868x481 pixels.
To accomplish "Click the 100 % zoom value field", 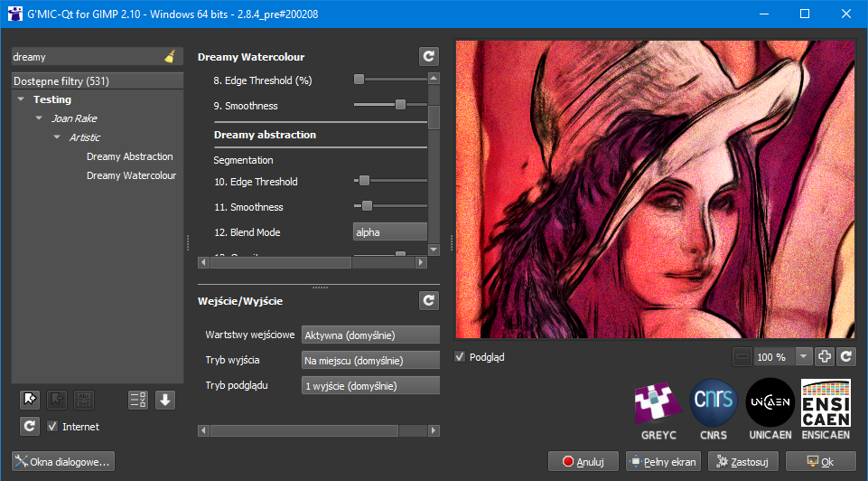I will (x=774, y=357).
